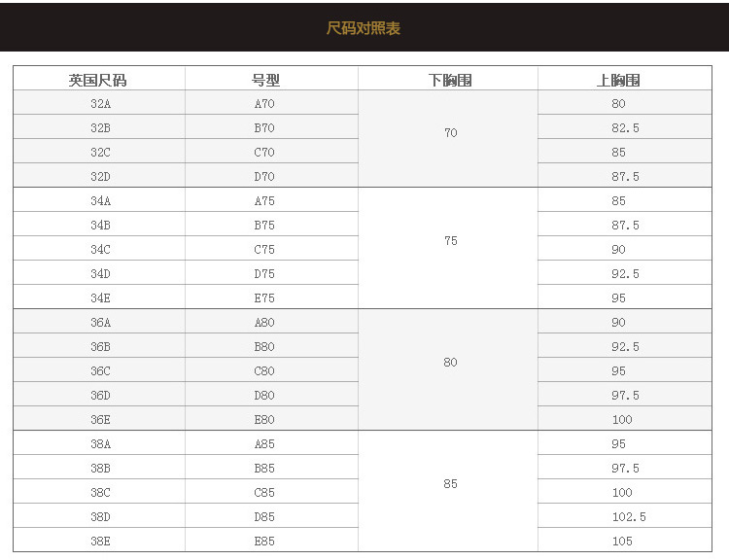Select the C80 type cell

(264, 370)
